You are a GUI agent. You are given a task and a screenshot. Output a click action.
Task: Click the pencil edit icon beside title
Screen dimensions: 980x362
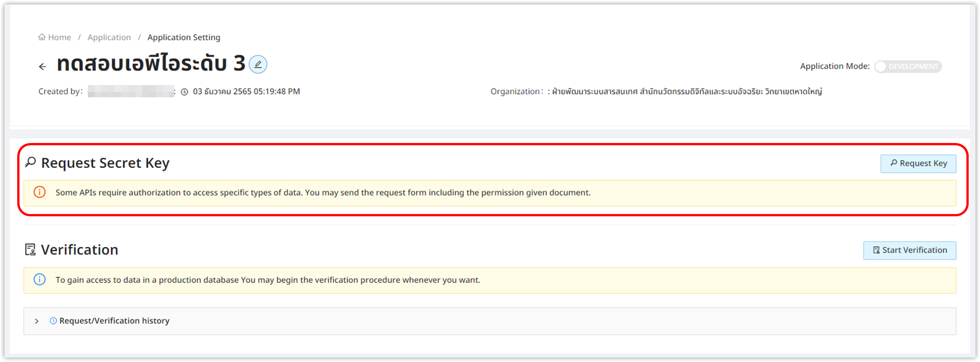click(x=258, y=64)
